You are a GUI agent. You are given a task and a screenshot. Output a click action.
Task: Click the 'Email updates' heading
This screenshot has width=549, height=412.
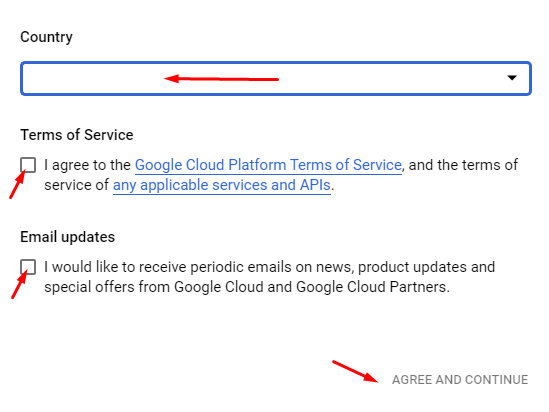click(x=68, y=237)
